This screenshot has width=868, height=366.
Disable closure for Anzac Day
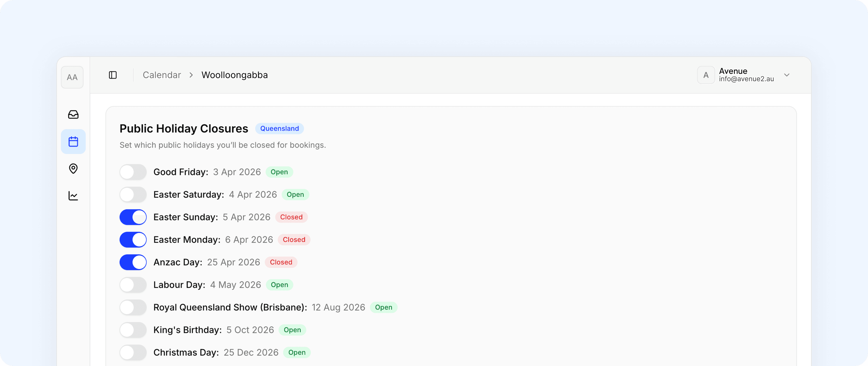point(133,262)
